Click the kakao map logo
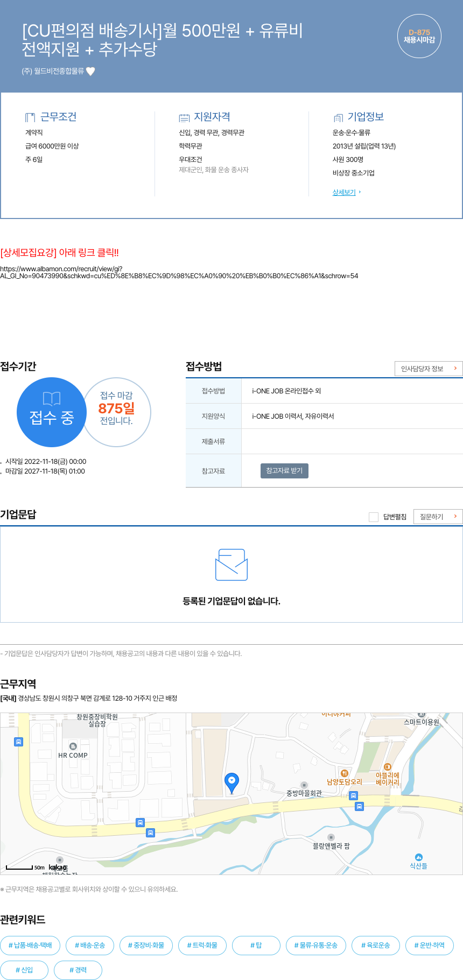 point(58,867)
